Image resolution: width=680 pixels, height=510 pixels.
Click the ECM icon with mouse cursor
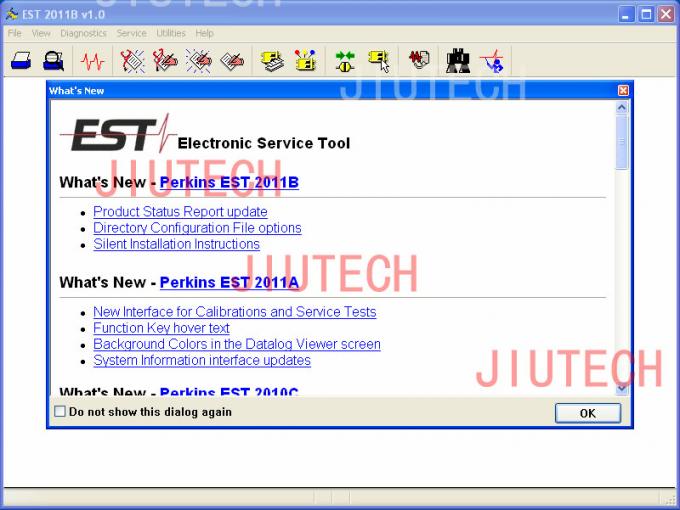click(x=379, y=61)
